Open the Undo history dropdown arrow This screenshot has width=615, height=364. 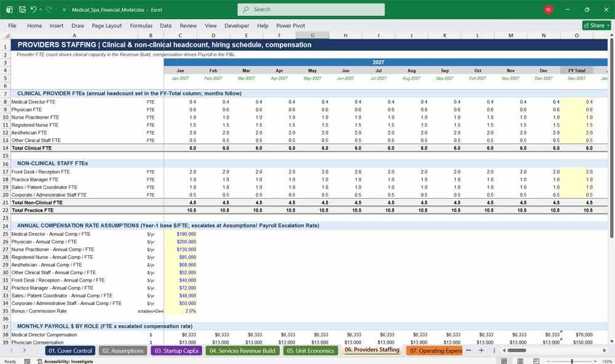[x=41, y=9]
